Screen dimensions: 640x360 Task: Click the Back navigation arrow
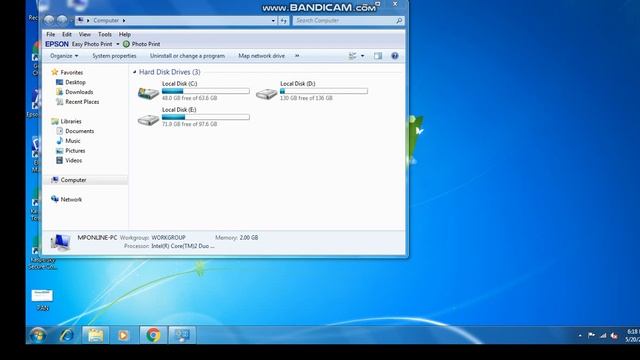pyautogui.click(x=49, y=20)
